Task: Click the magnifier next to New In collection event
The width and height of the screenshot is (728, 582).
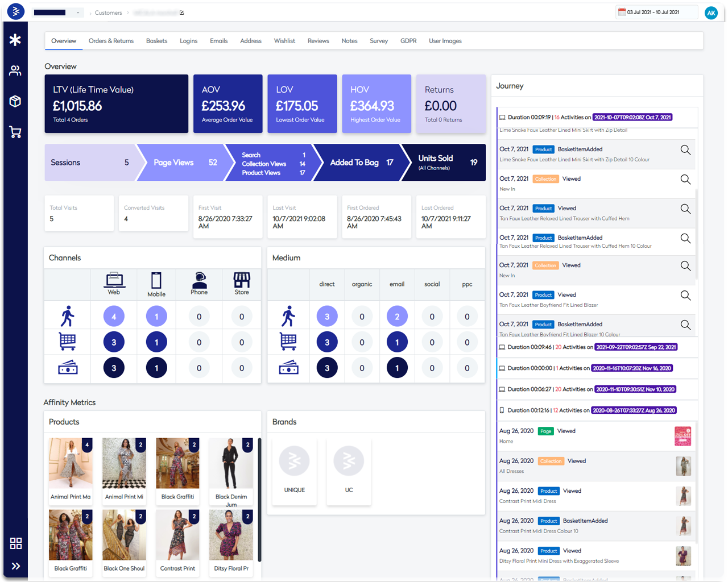Action: [685, 178]
